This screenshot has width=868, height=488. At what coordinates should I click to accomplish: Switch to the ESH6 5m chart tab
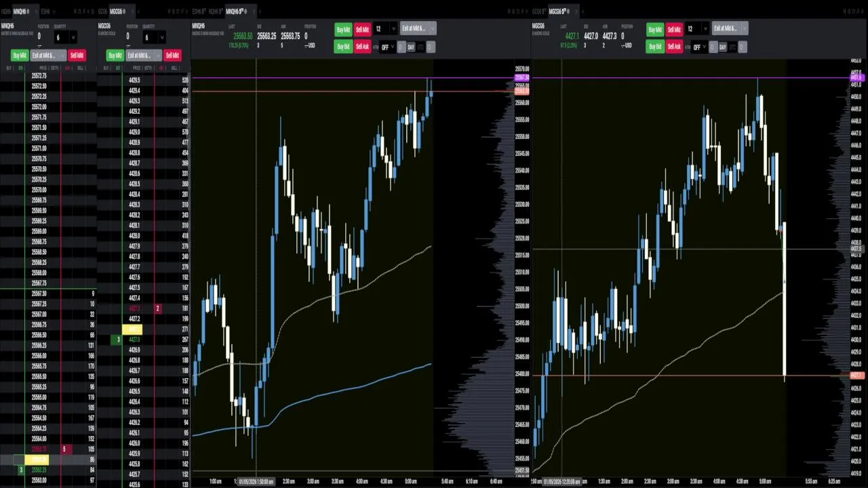199,12
